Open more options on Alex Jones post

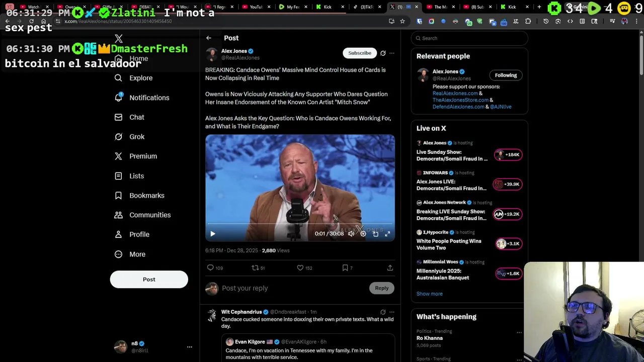[x=392, y=53]
